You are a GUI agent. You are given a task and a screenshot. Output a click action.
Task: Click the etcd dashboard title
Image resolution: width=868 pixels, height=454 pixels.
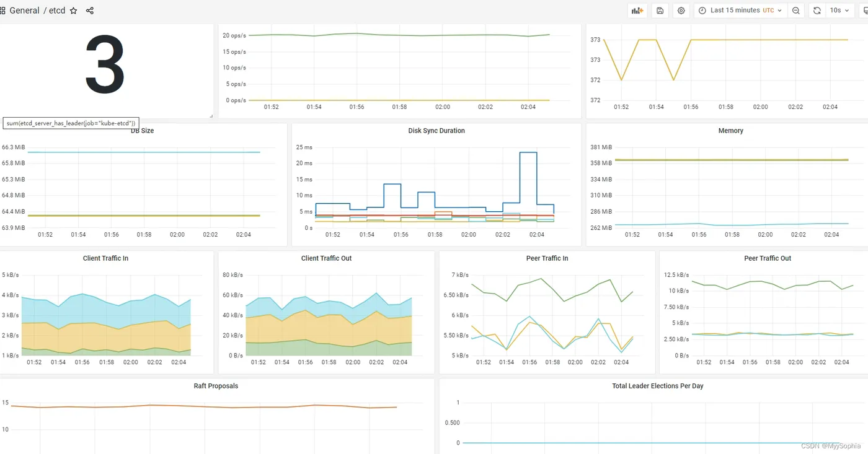[x=57, y=11]
